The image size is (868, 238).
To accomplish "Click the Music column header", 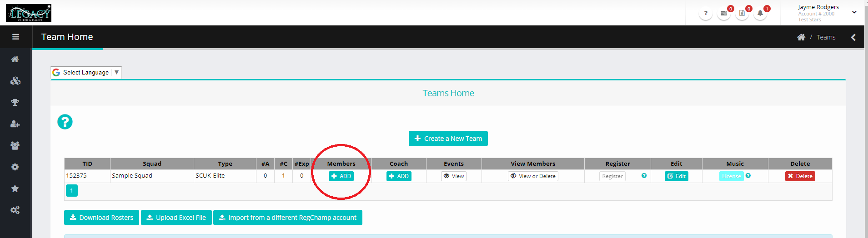I will pos(735,164).
